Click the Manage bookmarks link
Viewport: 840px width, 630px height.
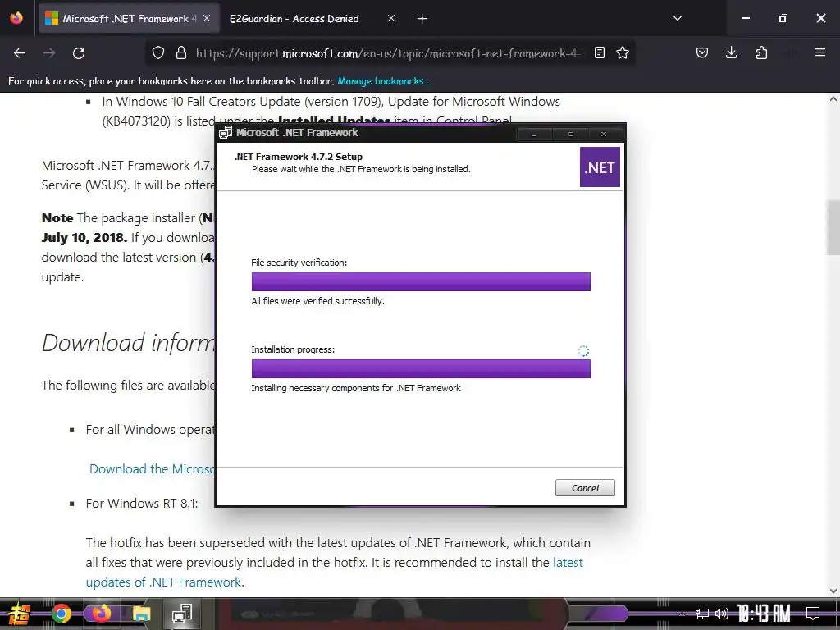(x=384, y=81)
